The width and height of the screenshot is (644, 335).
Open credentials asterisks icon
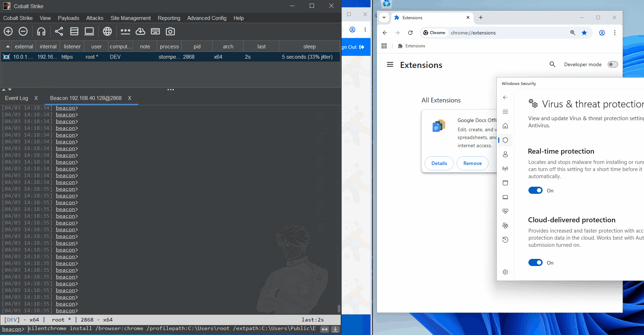[x=126, y=31]
